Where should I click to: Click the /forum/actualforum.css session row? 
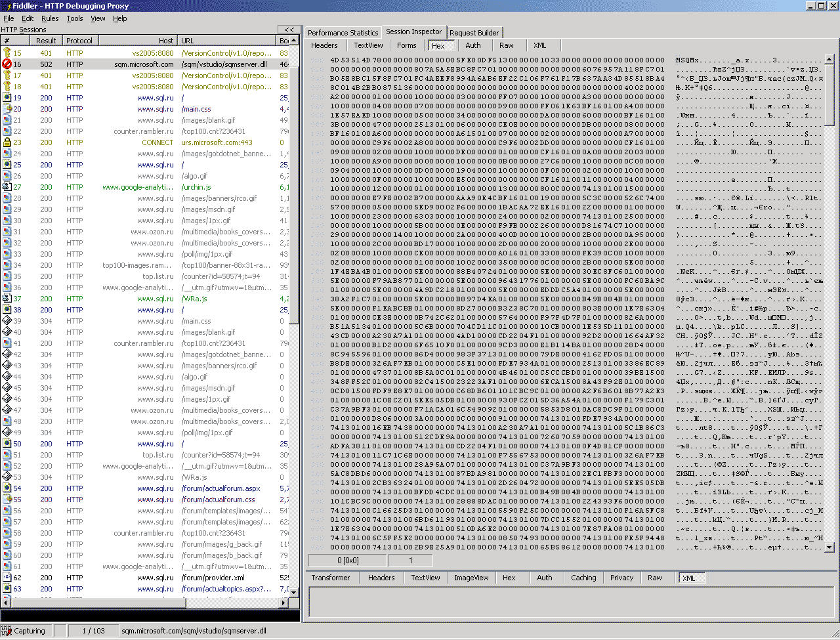144,500
